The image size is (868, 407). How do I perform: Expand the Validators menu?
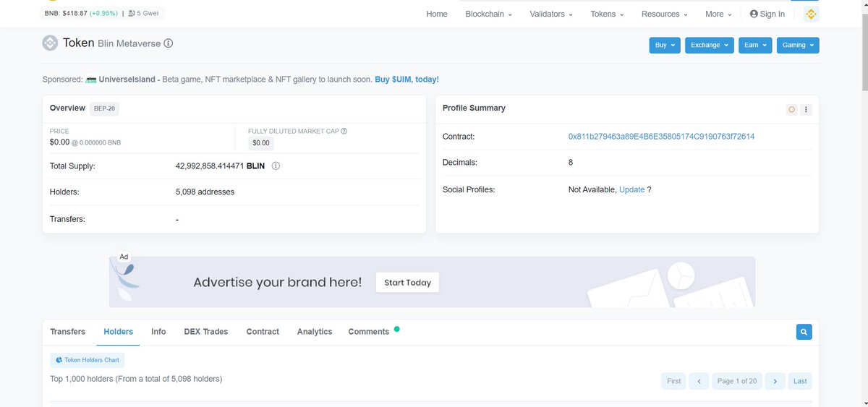(x=550, y=14)
